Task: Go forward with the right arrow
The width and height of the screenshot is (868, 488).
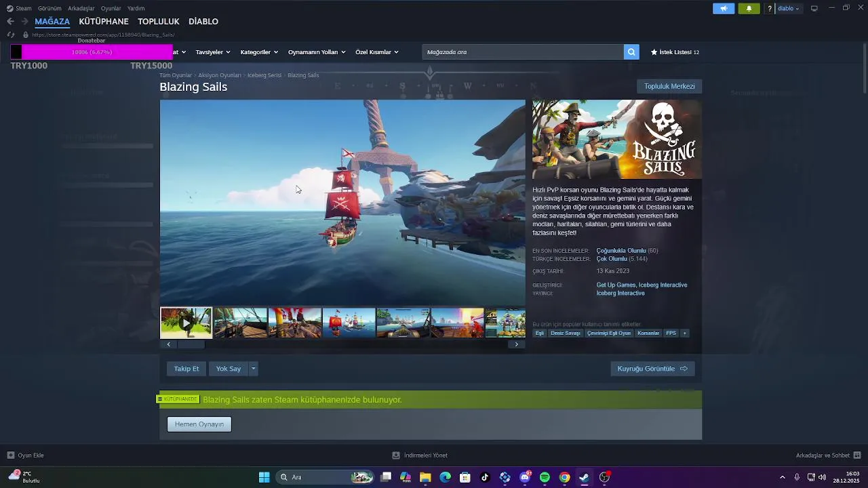Action: [x=24, y=22]
